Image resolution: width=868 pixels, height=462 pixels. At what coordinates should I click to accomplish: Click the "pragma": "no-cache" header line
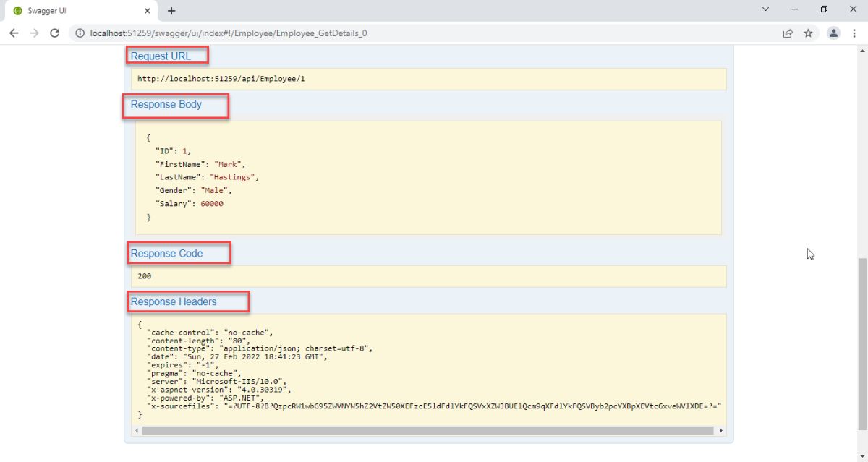(x=194, y=373)
